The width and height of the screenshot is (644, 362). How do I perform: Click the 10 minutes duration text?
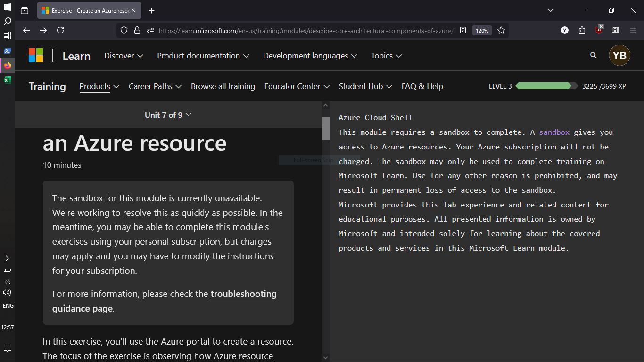(x=62, y=165)
